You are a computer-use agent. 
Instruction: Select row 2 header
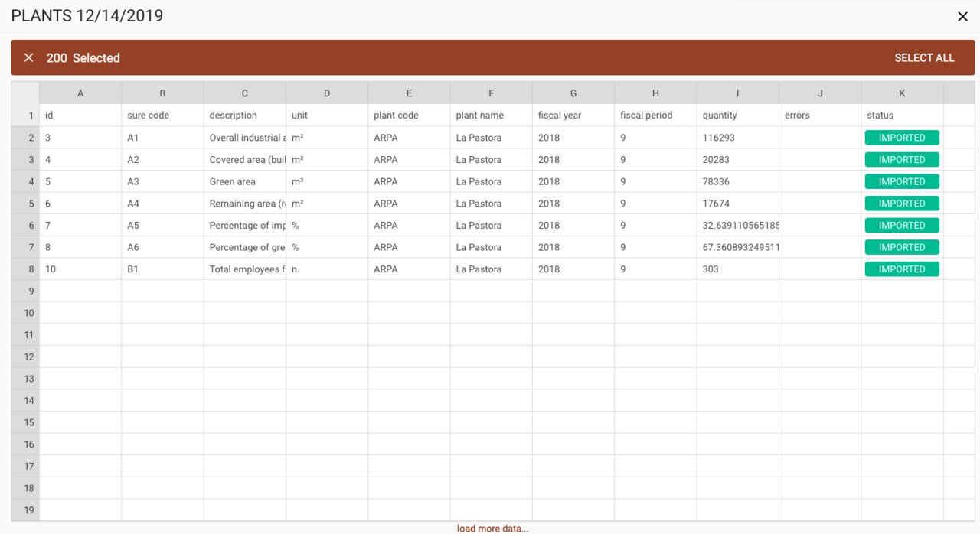[25, 138]
